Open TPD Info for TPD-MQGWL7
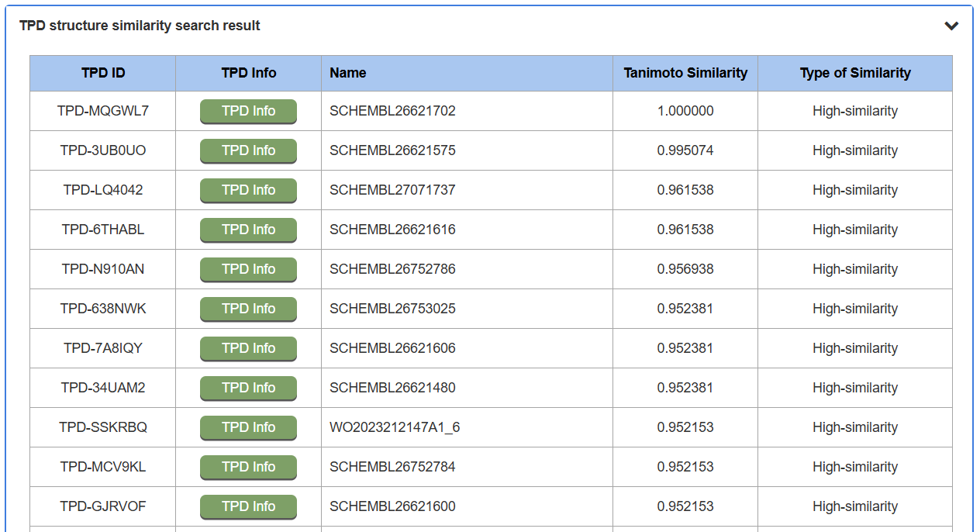980x532 pixels. pos(248,112)
